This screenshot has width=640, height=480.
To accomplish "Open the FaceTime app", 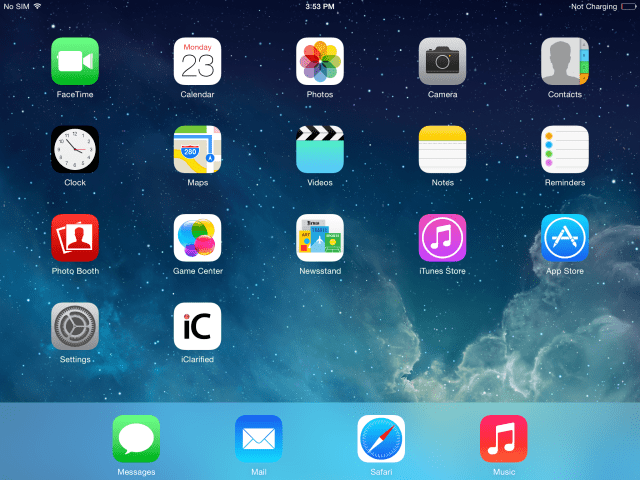I will click(75, 61).
